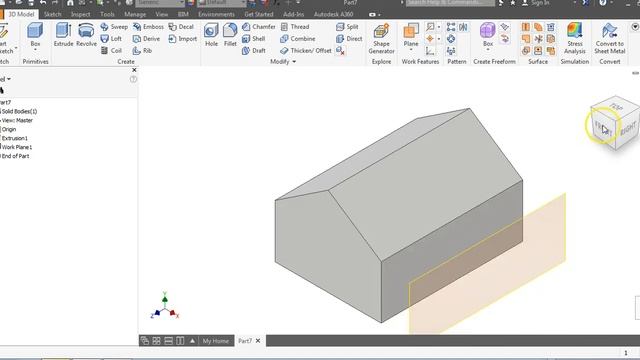Viewport: 640px width, 360px height.
Task: Click Convert to Sheet Metal
Action: pyautogui.click(x=609, y=39)
